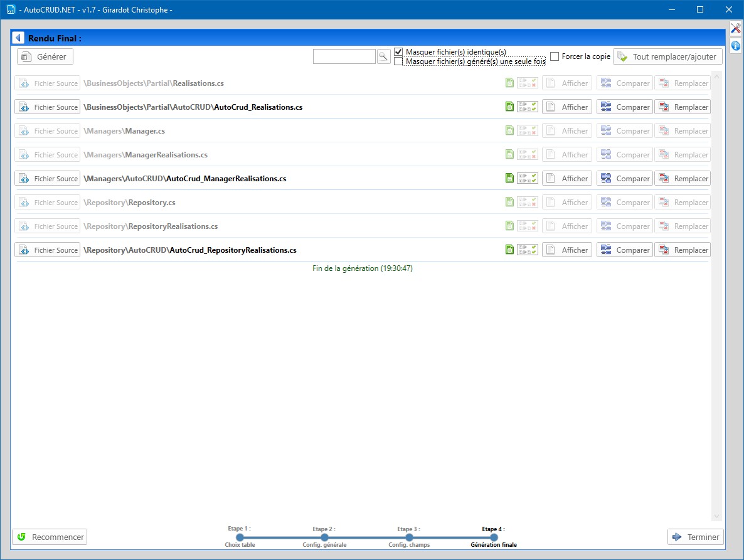Image resolution: width=744 pixels, height=560 pixels.
Task: Click green file icon for RepositoryRealisations.cs row
Action: point(509,226)
